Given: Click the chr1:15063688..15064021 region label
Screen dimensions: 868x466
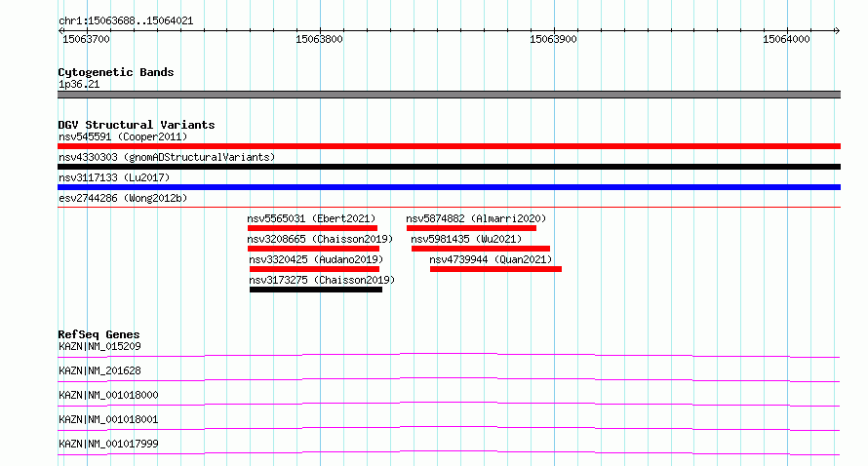Looking at the screenshot, I should (126, 21).
